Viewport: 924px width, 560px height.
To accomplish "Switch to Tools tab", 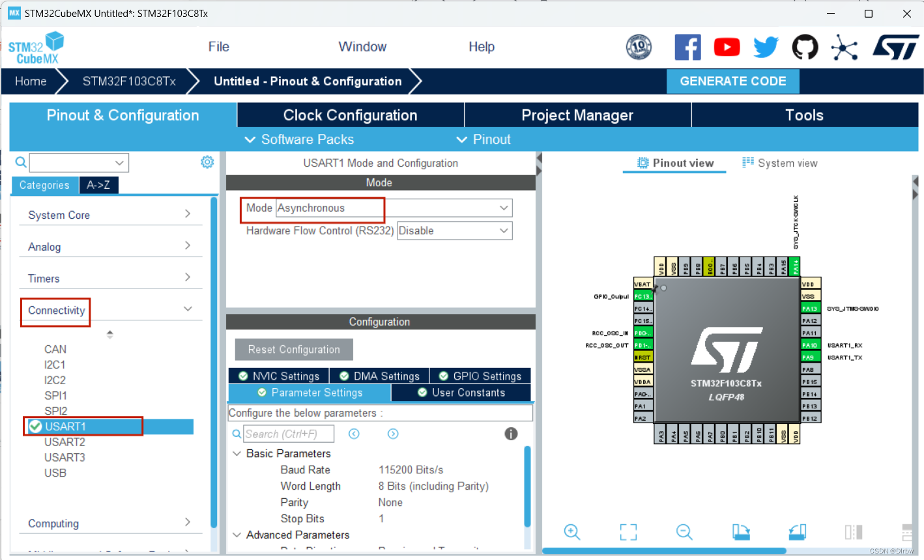I will point(805,115).
